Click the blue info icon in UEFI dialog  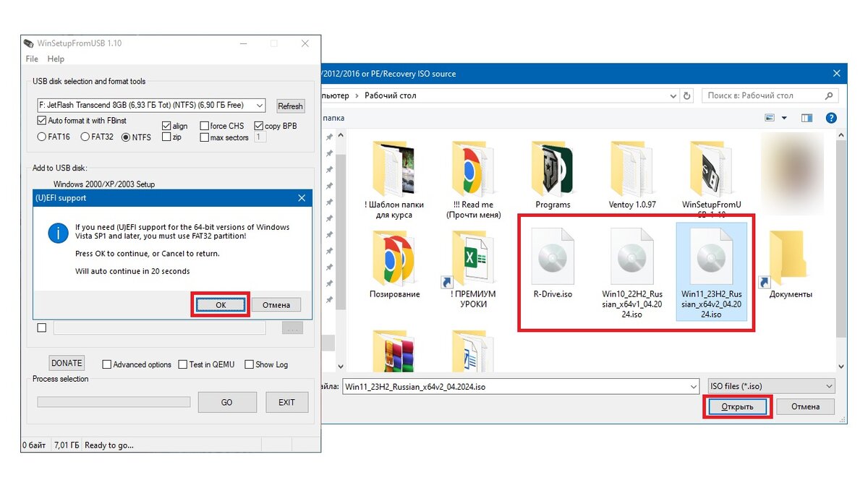[58, 233]
